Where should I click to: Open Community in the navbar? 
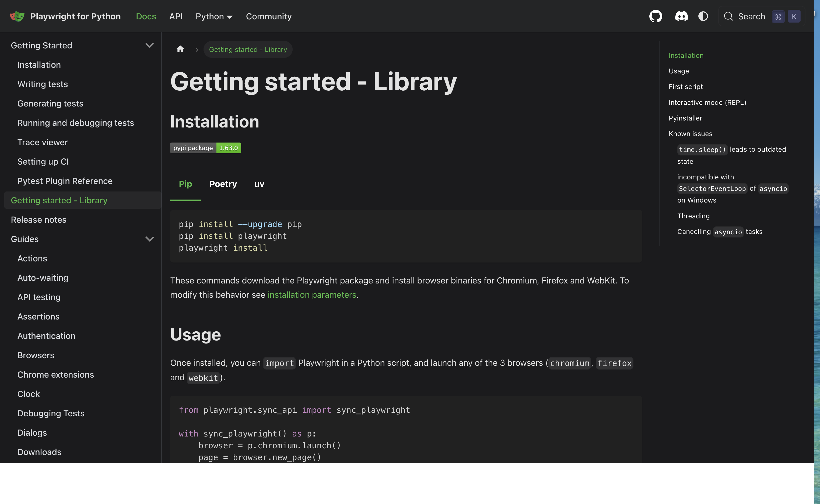[269, 16]
